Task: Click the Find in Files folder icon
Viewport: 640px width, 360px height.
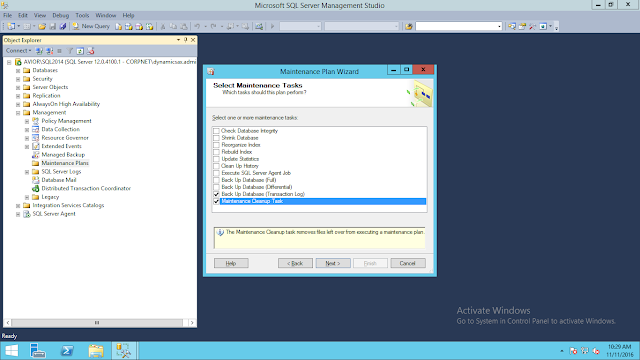Action: point(409,27)
